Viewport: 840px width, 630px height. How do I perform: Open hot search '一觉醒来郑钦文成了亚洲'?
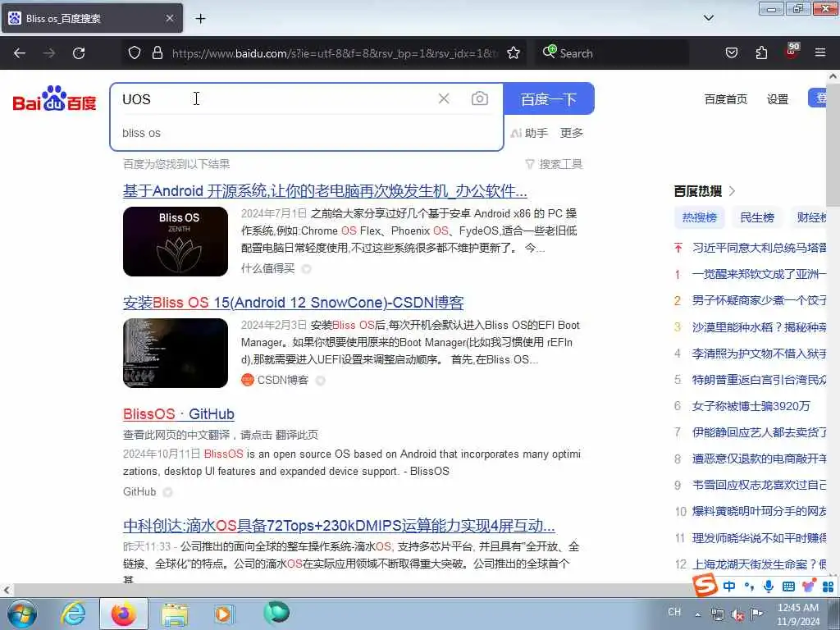coord(759,274)
